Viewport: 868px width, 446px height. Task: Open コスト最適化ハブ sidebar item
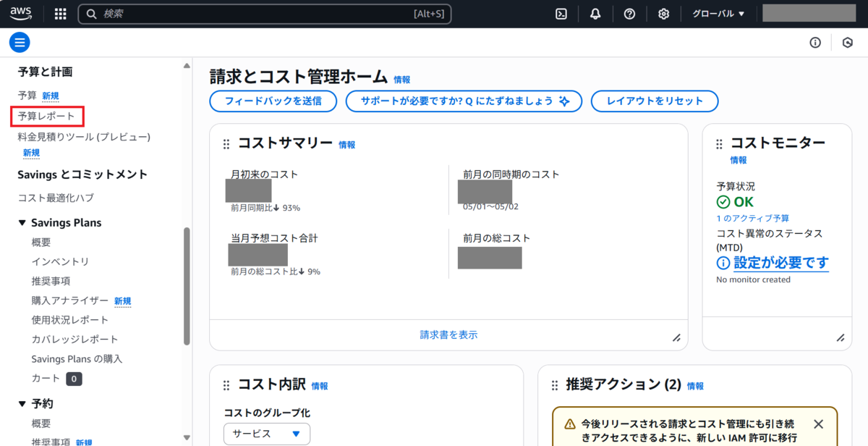56,198
